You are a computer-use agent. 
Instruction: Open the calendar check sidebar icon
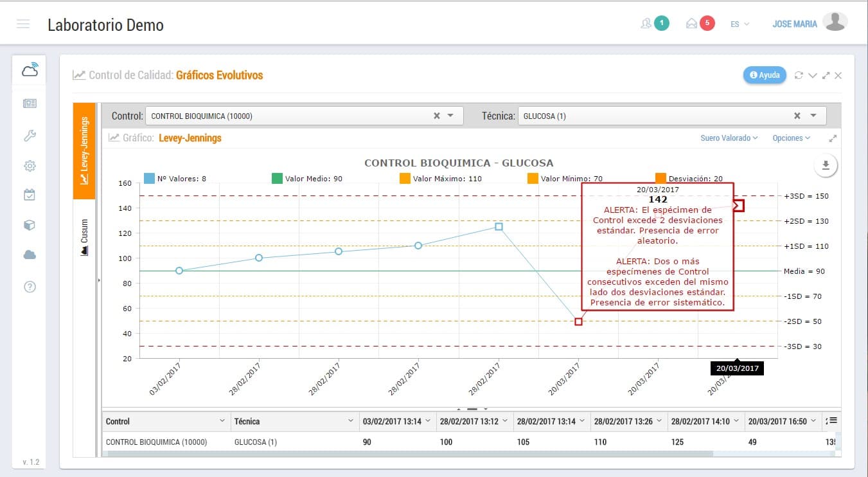point(30,195)
